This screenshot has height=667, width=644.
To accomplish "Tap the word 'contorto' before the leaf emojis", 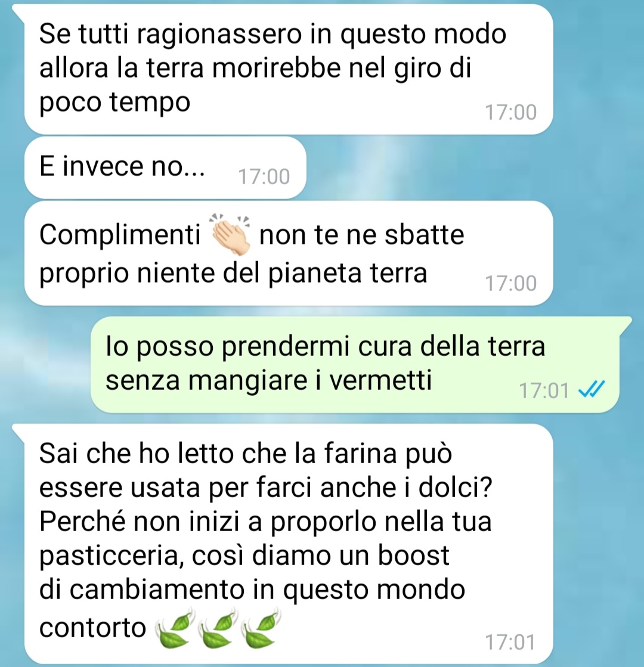I will tap(93, 628).
